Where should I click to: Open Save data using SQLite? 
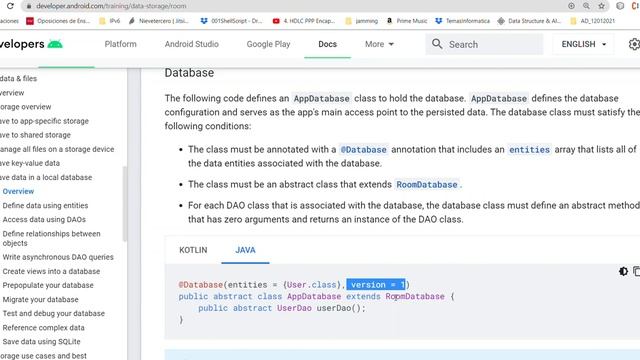point(41,341)
